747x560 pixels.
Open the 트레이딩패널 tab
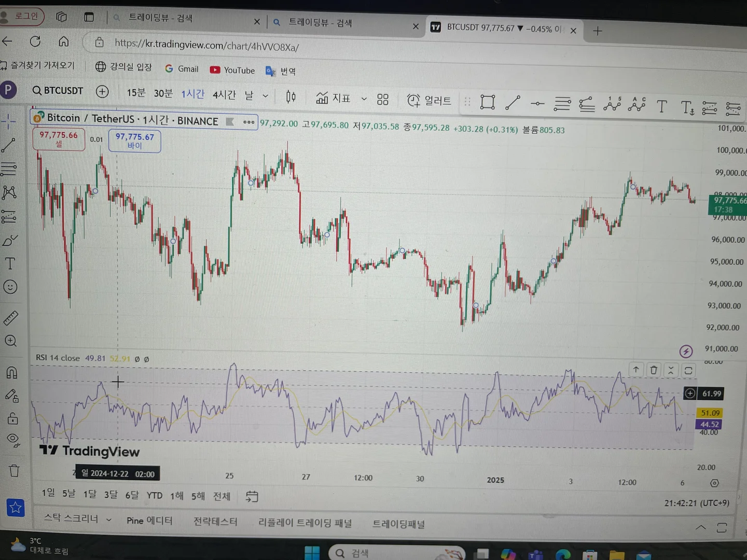click(x=398, y=524)
